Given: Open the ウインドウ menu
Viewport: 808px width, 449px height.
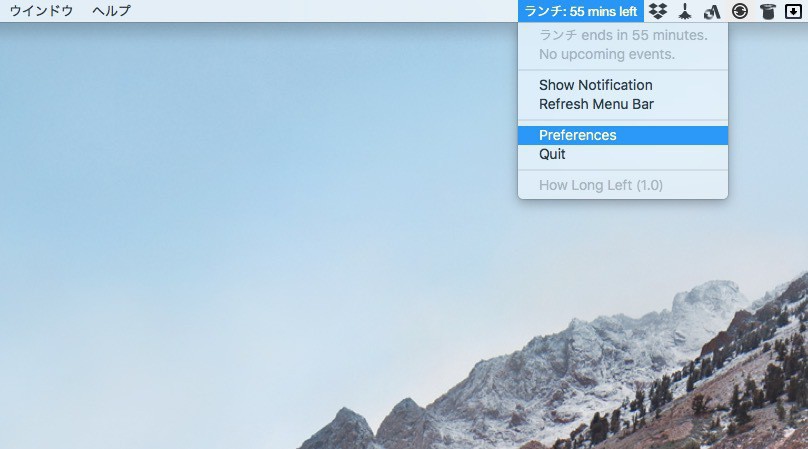Looking at the screenshot, I should (x=41, y=11).
